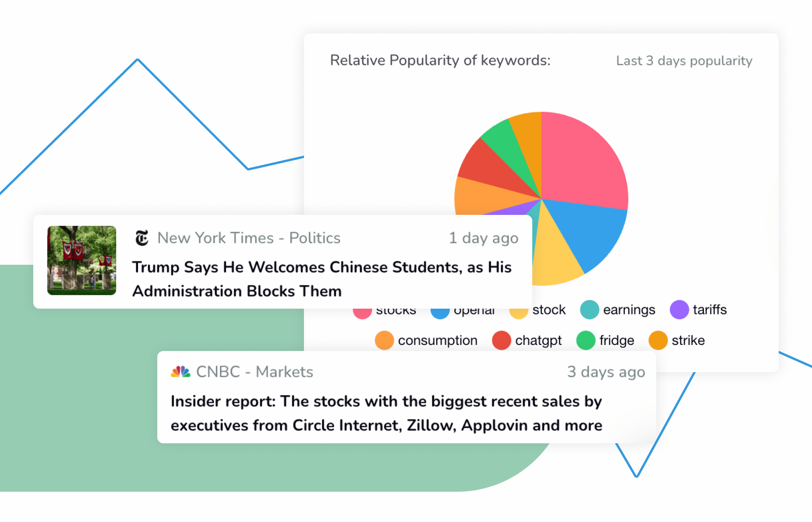Open the Trump Chinese students headline
The image size is (812, 522).
tap(322, 279)
